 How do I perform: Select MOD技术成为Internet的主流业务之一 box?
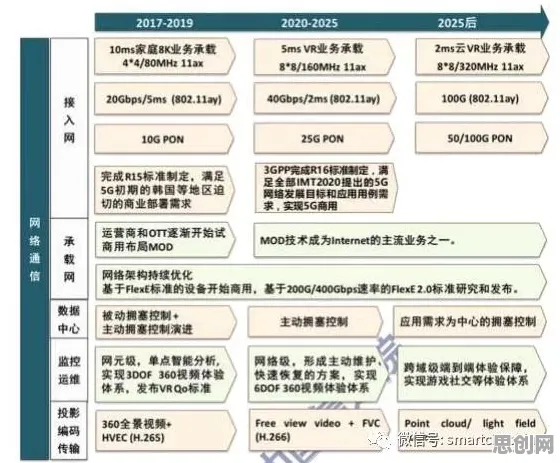point(400,240)
